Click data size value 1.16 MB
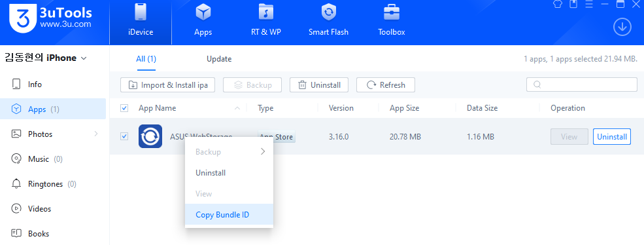 pos(480,137)
